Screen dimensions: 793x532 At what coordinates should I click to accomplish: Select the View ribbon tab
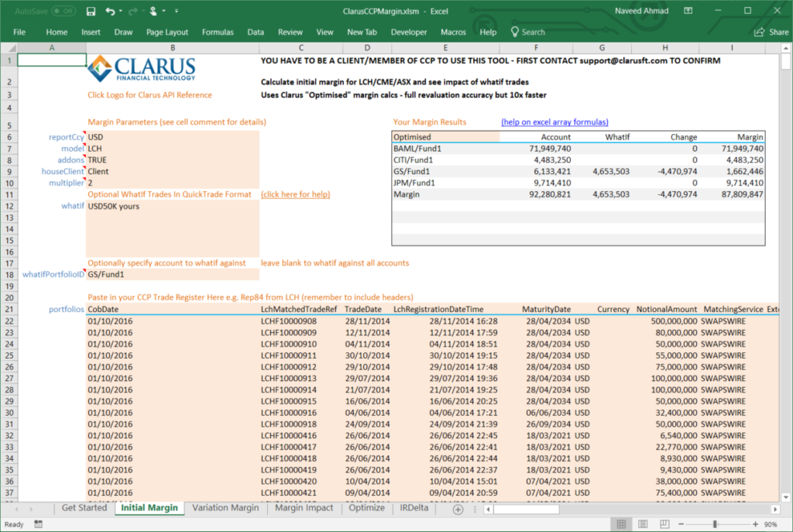(324, 32)
